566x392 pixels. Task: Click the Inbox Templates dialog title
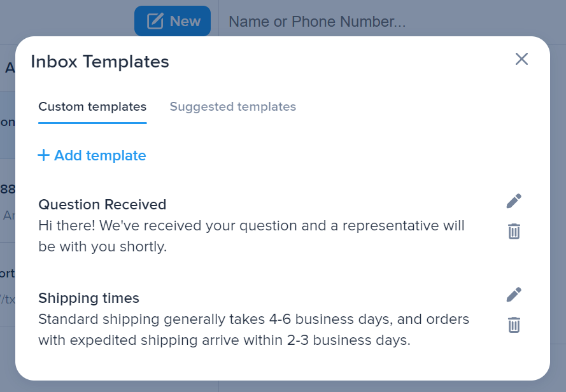point(99,61)
